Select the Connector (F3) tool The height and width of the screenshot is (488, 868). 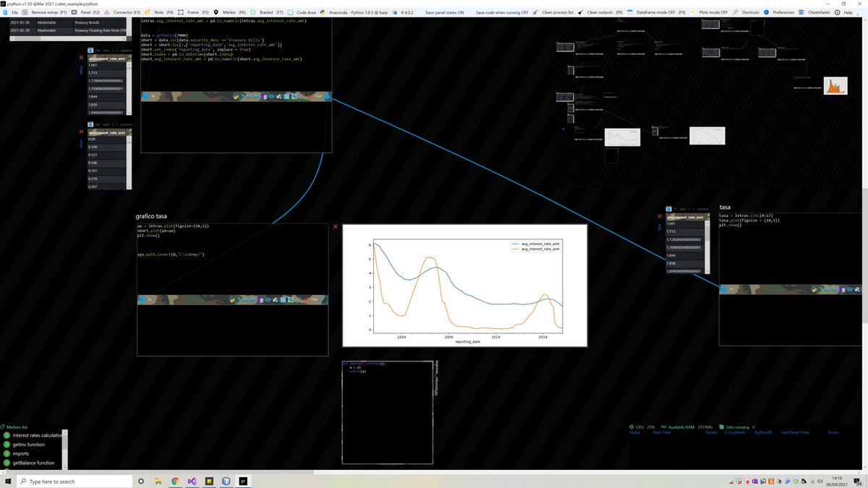122,12
